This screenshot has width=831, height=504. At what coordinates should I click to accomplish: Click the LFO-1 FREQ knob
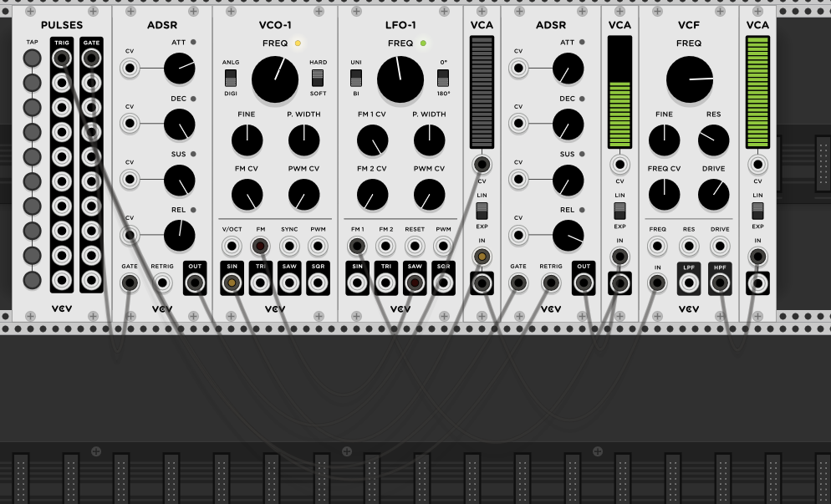(x=400, y=79)
